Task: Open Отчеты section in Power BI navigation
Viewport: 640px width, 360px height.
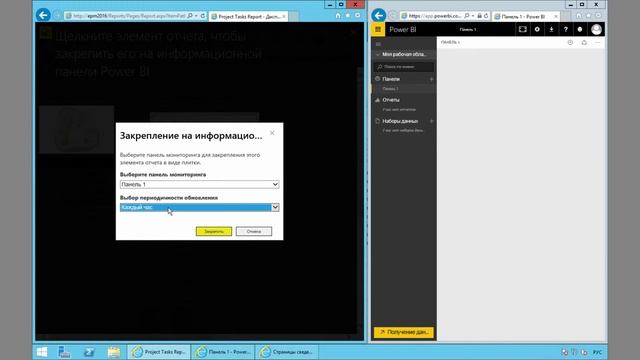Action: (x=391, y=100)
